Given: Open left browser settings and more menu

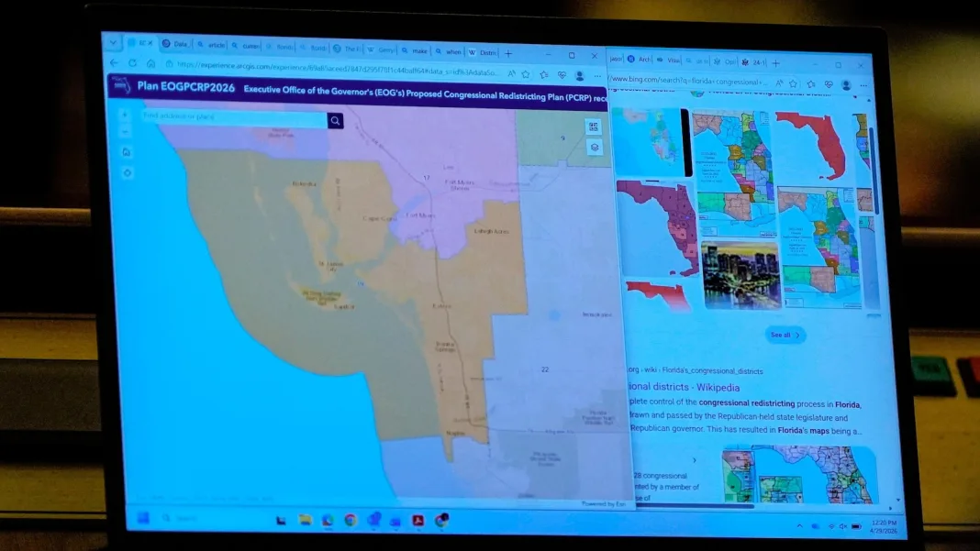Looking at the screenshot, I should pyautogui.click(x=596, y=76).
